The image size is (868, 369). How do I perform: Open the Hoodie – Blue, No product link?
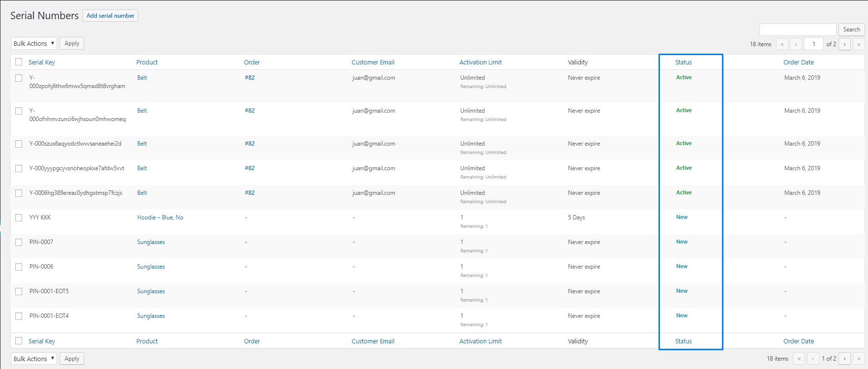point(160,217)
